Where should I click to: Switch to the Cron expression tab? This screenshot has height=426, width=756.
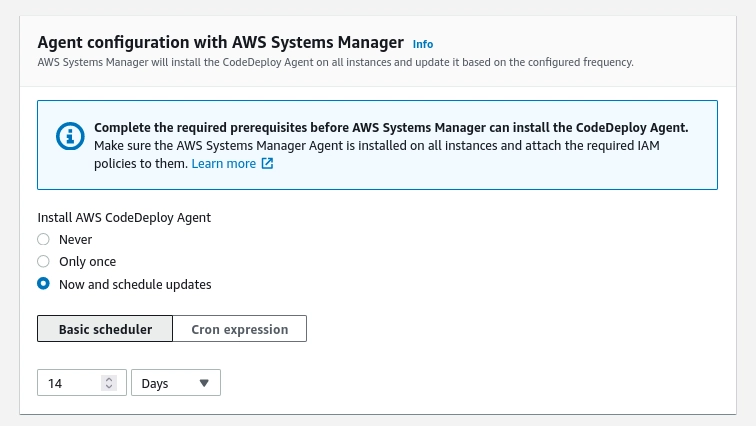pos(240,329)
